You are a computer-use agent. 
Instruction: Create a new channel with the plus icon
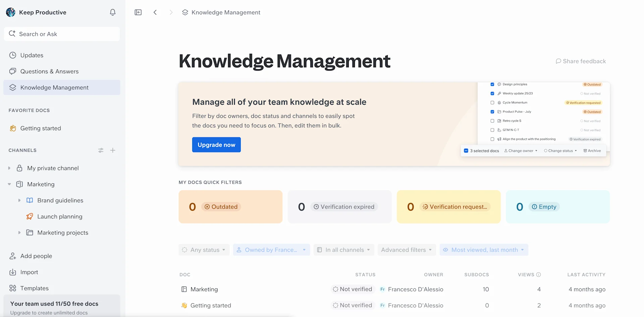pyautogui.click(x=113, y=150)
